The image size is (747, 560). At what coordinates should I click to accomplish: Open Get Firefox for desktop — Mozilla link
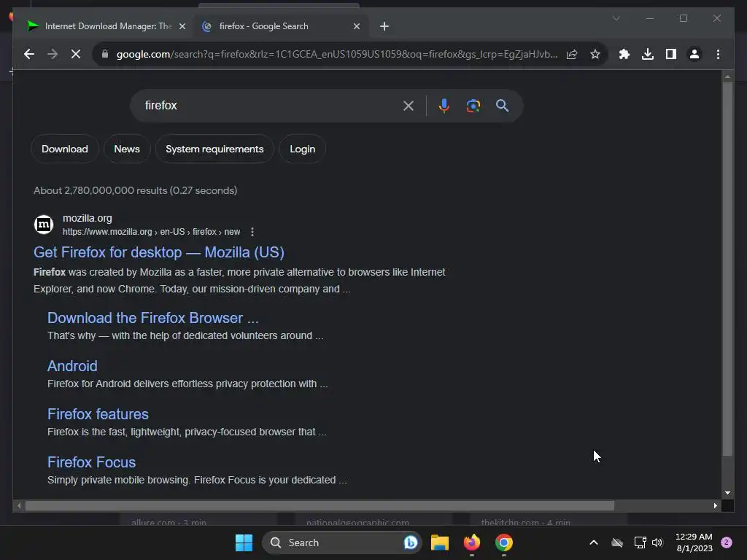click(x=158, y=252)
